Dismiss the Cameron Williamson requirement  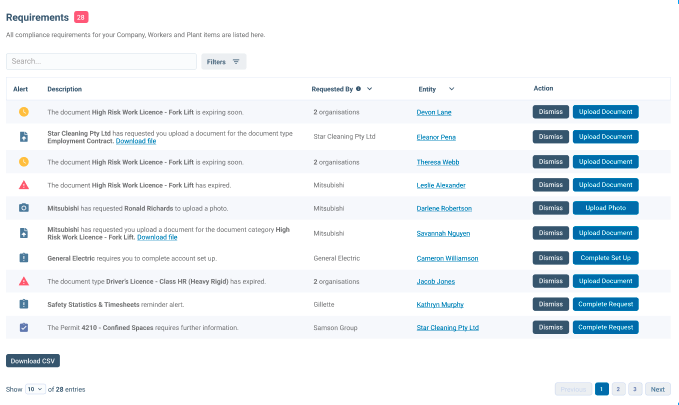tap(550, 258)
